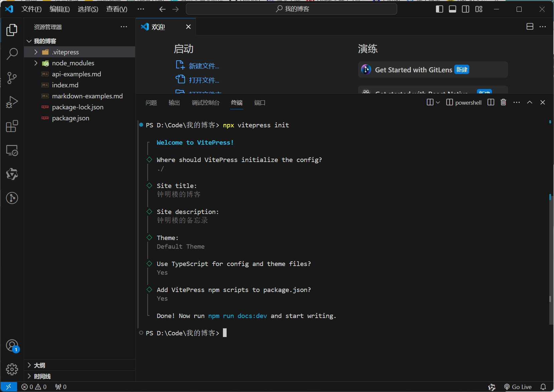Open index.md in the explorer
The height and width of the screenshot is (392, 554).
79,85
